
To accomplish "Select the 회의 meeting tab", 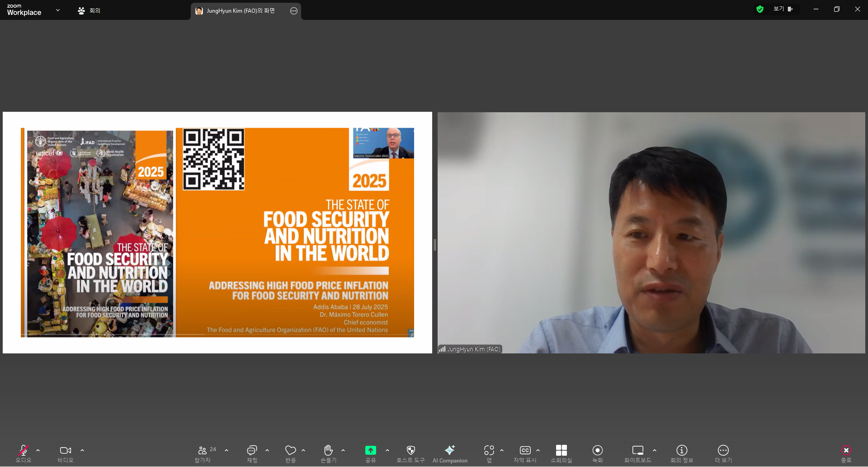I will coord(89,10).
